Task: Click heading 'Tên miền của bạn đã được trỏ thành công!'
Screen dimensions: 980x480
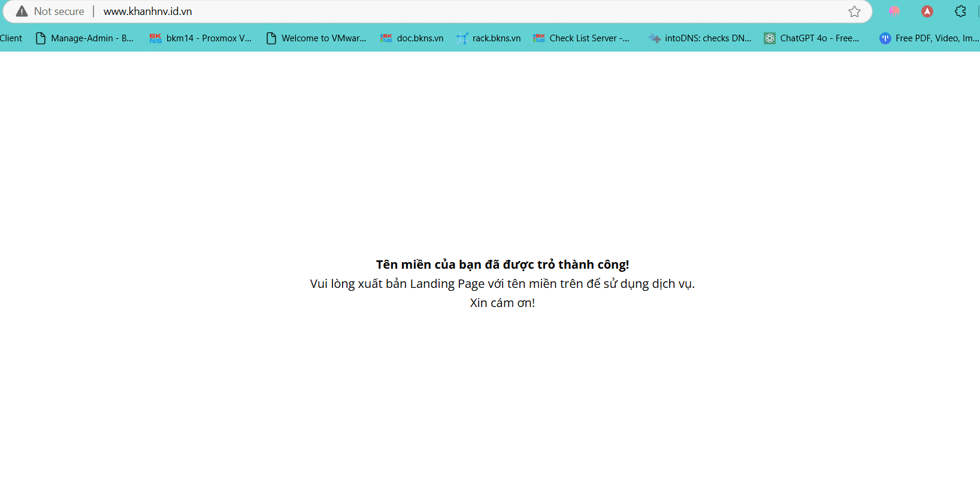Action: 503,265
